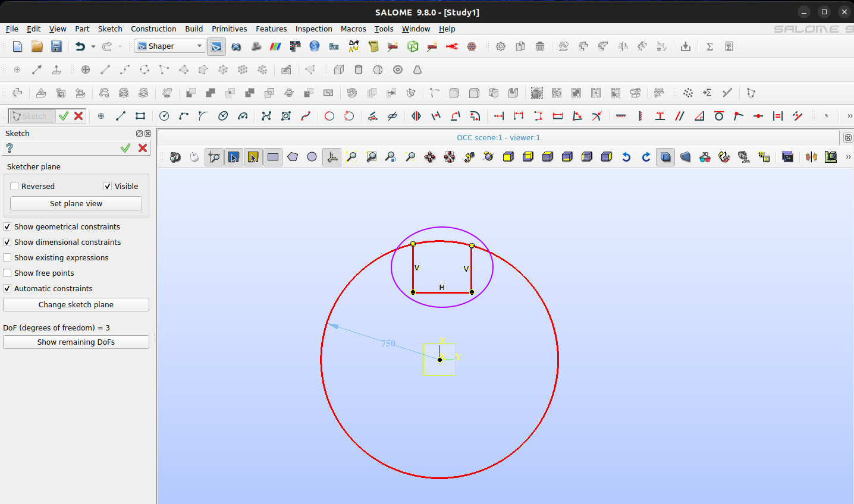Open the Features menu

(x=271, y=29)
